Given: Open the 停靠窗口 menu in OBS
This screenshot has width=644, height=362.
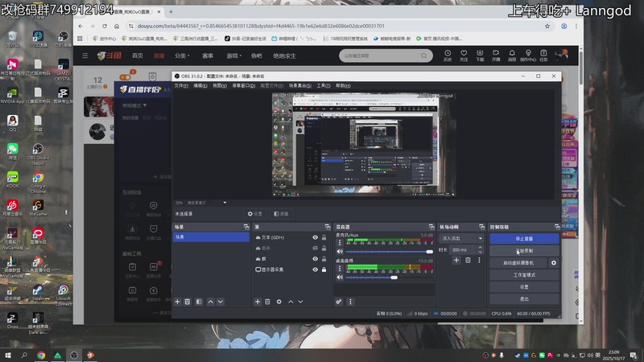Looking at the screenshot, I should pos(244,86).
